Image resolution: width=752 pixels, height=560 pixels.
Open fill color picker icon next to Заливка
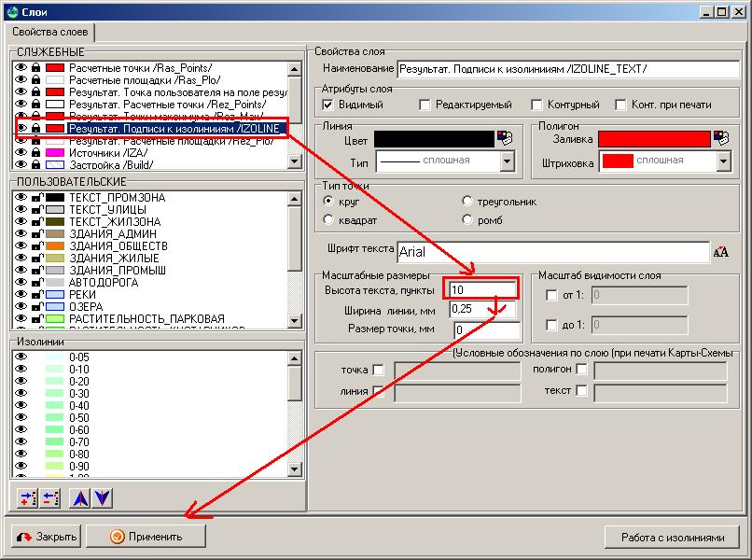(720, 138)
